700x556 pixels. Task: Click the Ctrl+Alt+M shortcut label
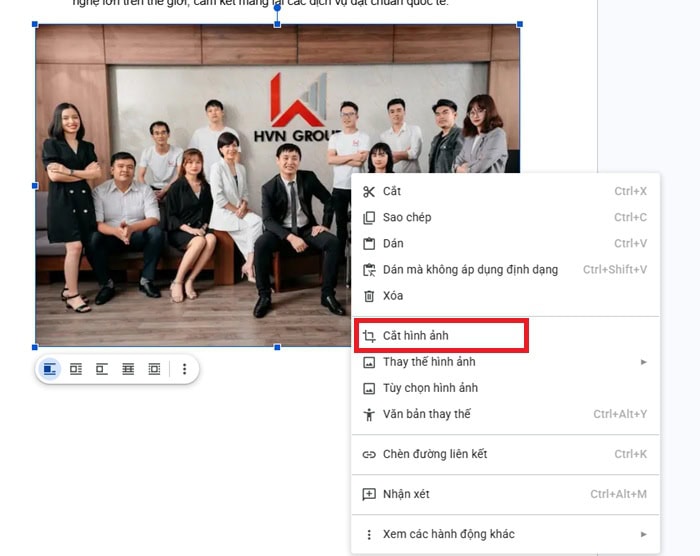(x=618, y=494)
